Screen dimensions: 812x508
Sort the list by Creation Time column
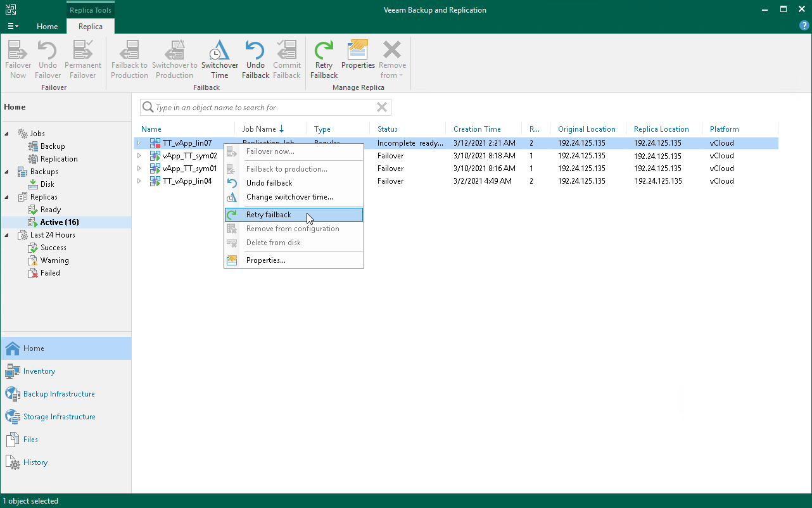(477, 129)
